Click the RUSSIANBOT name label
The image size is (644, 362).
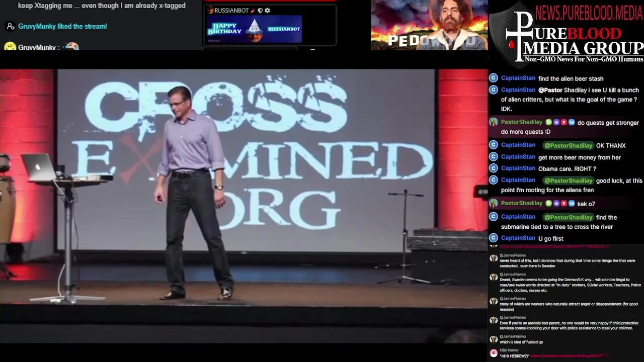[x=231, y=11]
